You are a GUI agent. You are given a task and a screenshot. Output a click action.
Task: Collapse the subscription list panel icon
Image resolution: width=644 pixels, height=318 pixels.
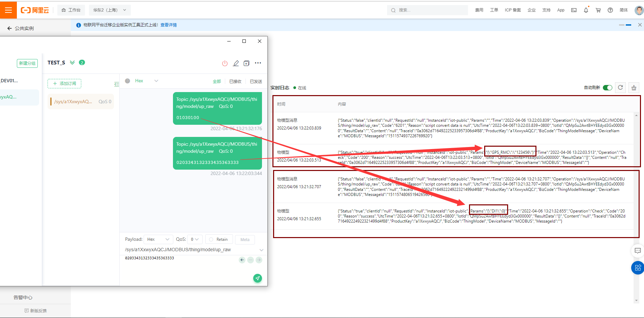click(x=117, y=84)
